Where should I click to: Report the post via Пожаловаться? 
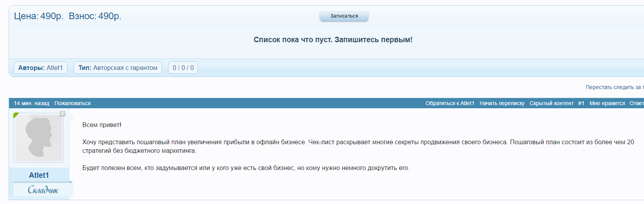pyautogui.click(x=72, y=103)
